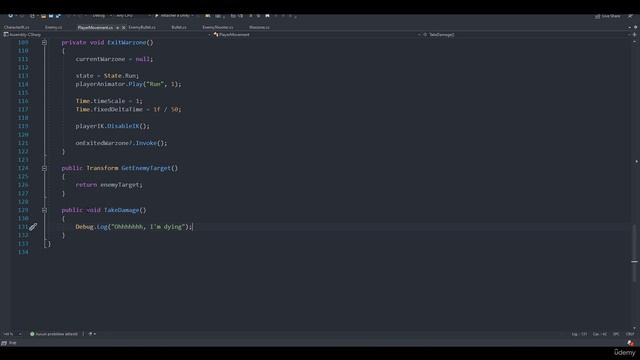Close the PlayerMovement.cs tab
Viewport: 640px width, 360px height.
pyautogui.click(x=123, y=28)
